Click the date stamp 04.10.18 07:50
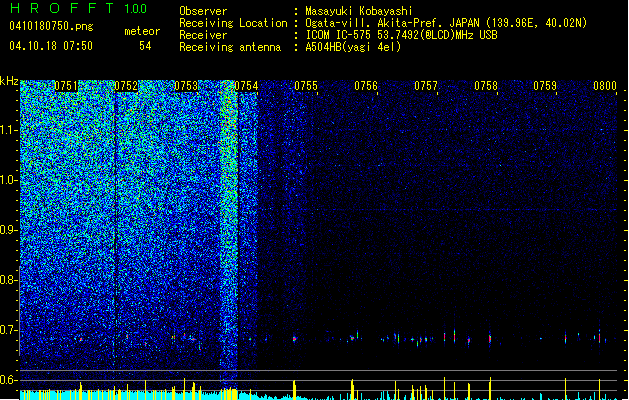Viewport: 629px width, 400px height. click(51, 46)
